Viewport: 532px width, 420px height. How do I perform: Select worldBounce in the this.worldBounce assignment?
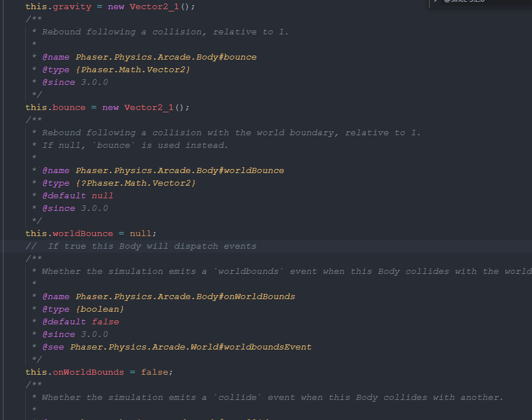pyautogui.click(x=83, y=234)
